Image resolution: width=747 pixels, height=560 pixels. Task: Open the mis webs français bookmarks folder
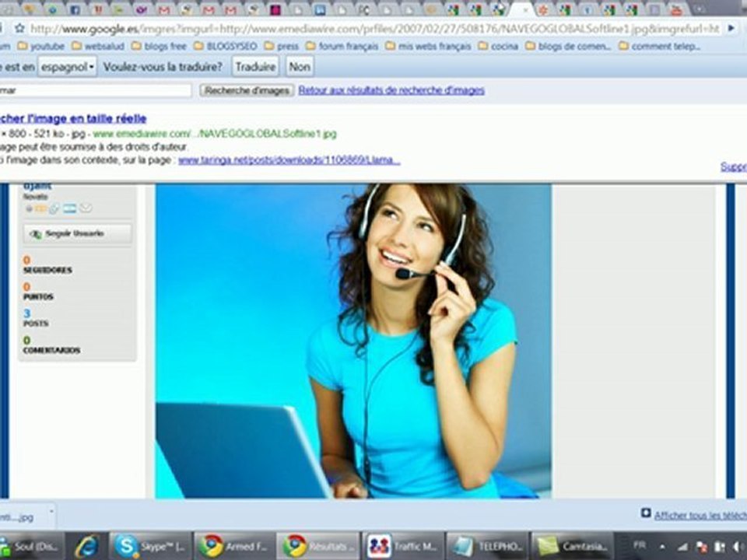[x=428, y=46]
